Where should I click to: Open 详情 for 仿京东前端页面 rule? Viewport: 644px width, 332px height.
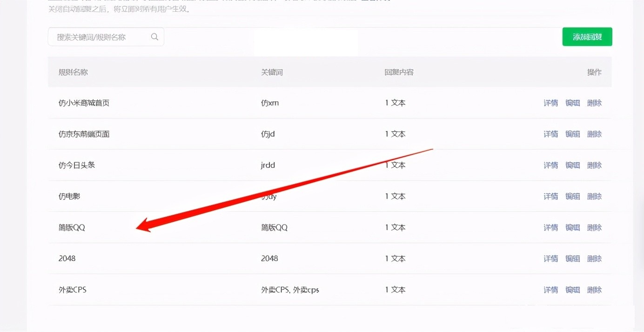[x=551, y=134]
